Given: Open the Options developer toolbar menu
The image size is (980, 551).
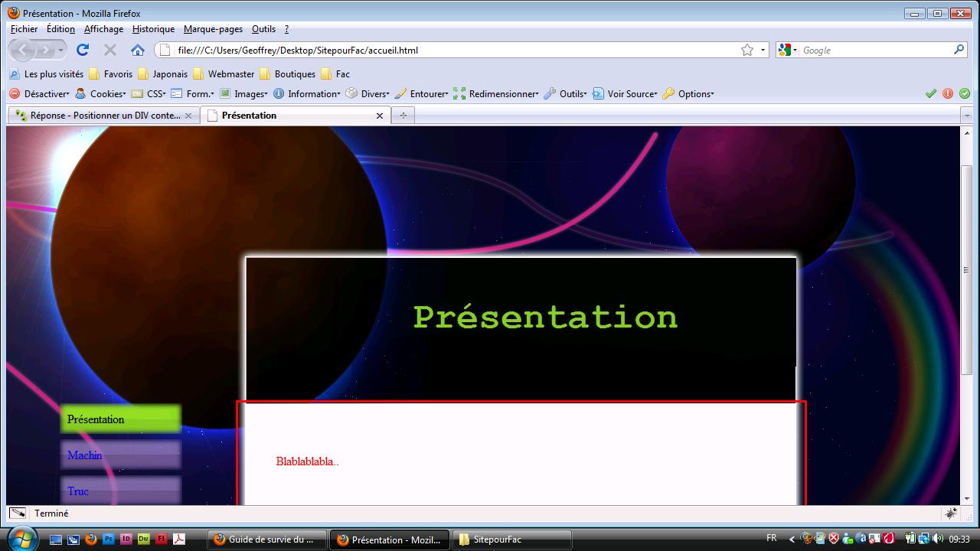Looking at the screenshot, I should [688, 94].
